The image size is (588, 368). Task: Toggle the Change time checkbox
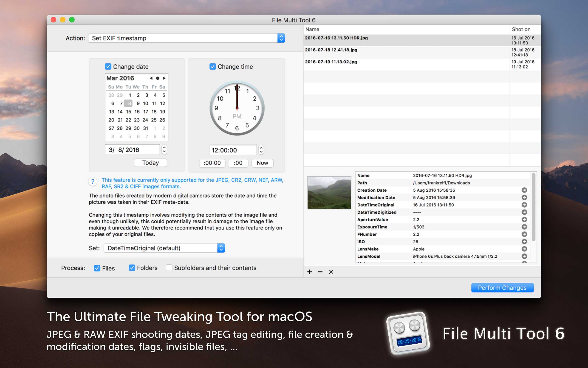tap(213, 66)
